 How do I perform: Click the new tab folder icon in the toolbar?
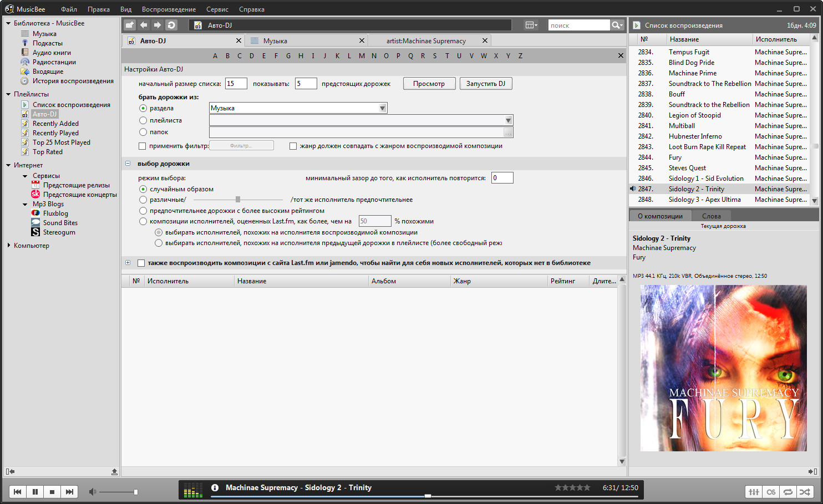click(130, 25)
